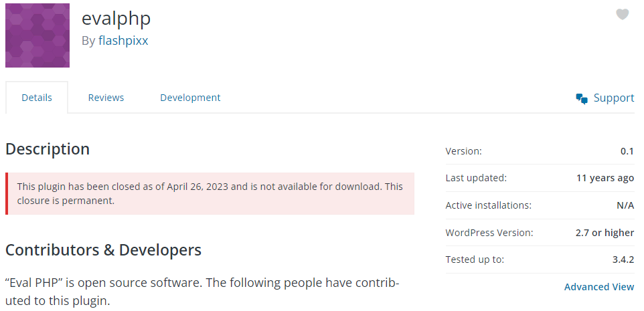Click the Contributors & Developers heading
This screenshot has height=311, width=644.
tap(103, 250)
